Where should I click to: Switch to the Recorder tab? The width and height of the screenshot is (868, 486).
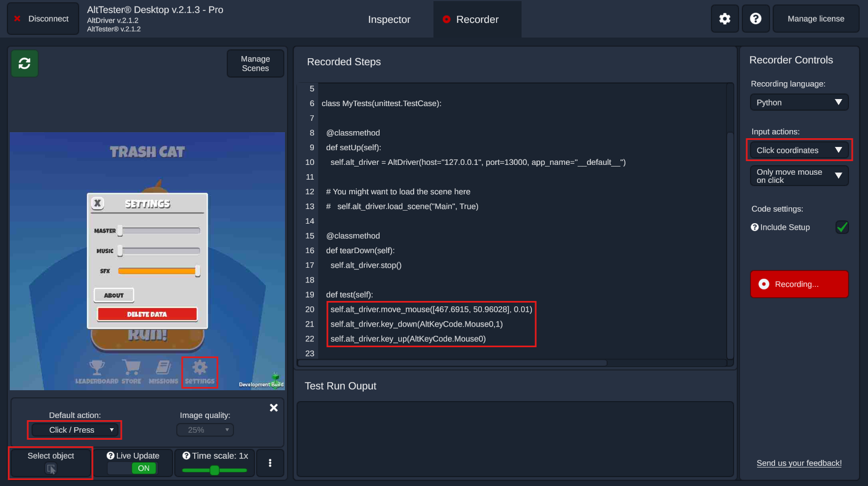(477, 20)
